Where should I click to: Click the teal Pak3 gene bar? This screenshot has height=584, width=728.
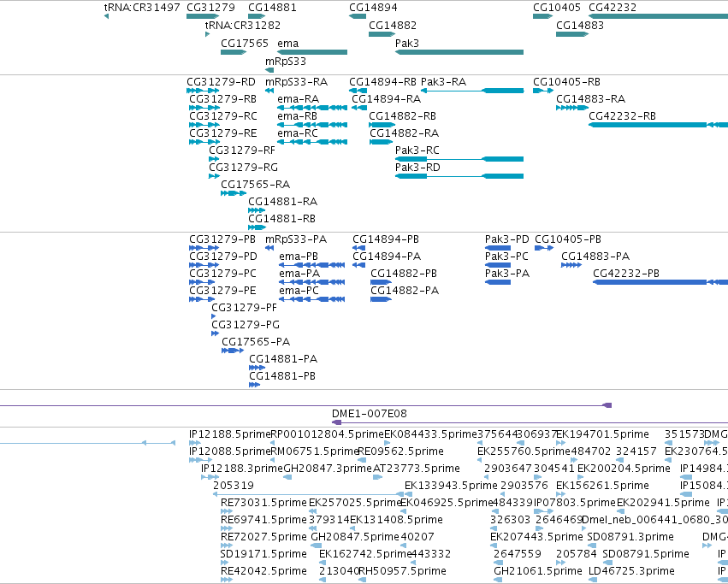pos(459,52)
